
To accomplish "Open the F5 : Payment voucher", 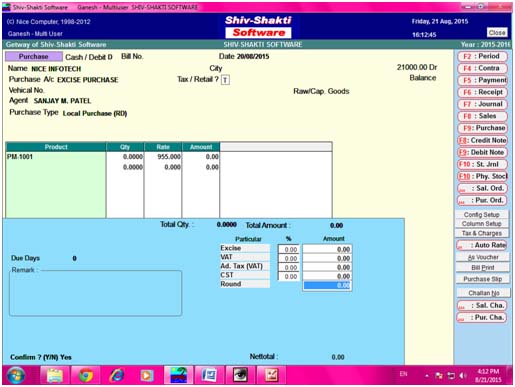I will 482,80.
